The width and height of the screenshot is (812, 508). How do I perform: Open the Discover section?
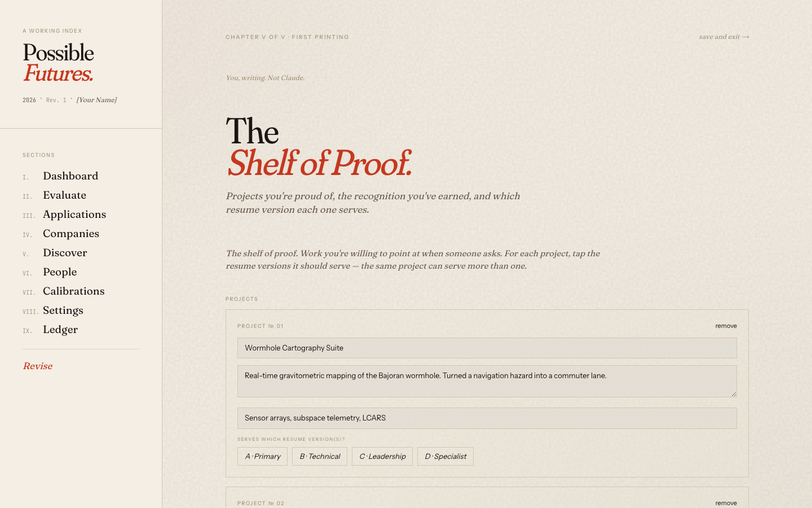[65, 253]
